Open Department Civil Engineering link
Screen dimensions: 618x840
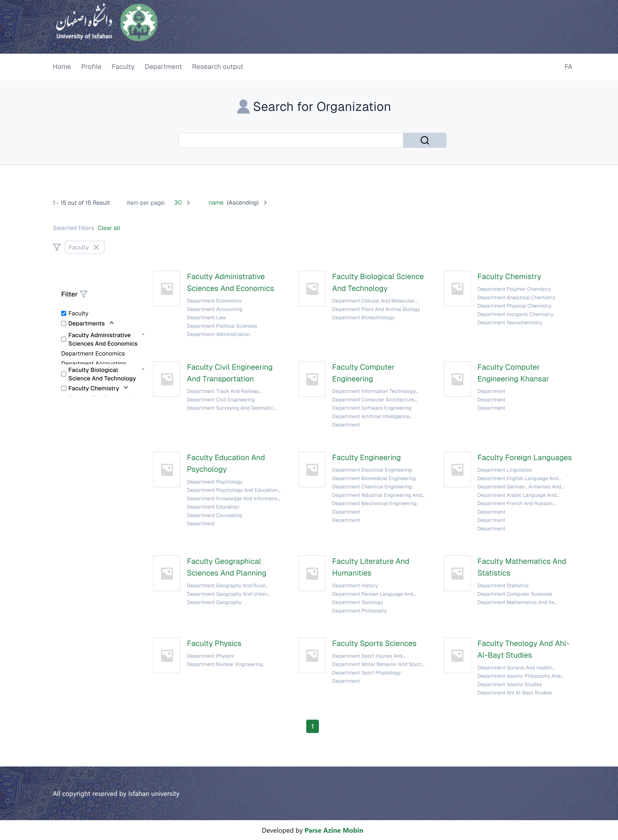(221, 400)
